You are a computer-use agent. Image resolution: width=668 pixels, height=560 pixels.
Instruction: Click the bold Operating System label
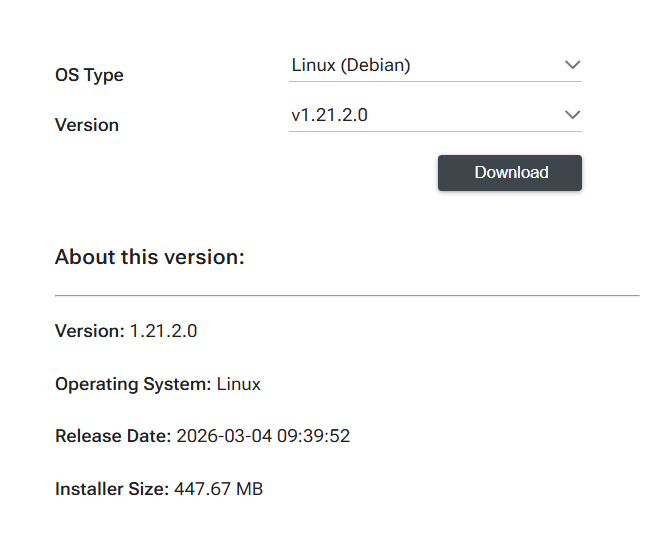(x=133, y=384)
